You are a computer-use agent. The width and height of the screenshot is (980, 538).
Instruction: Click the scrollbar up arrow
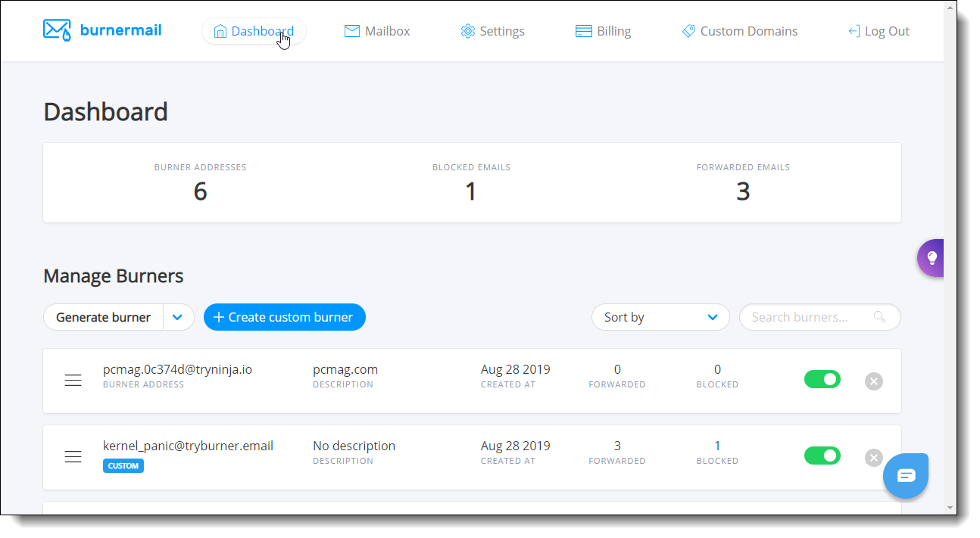pyautogui.click(x=950, y=8)
